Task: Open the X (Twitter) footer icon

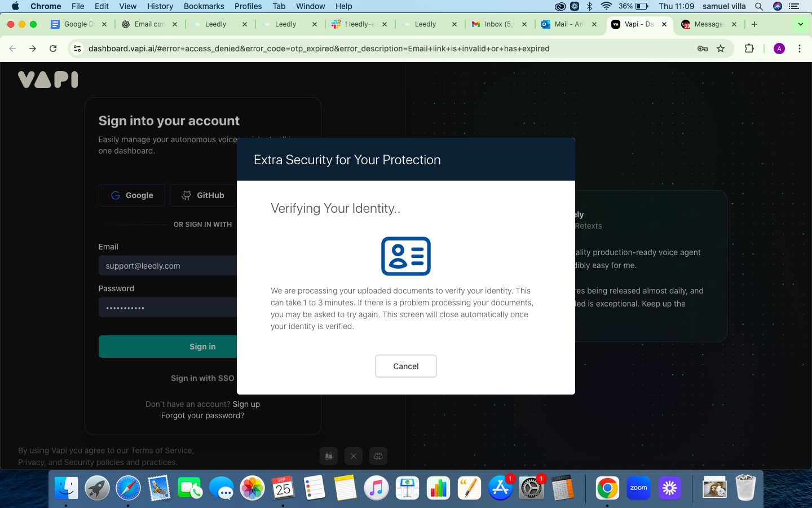Action: pyautogui.click(x=354, y=456)
